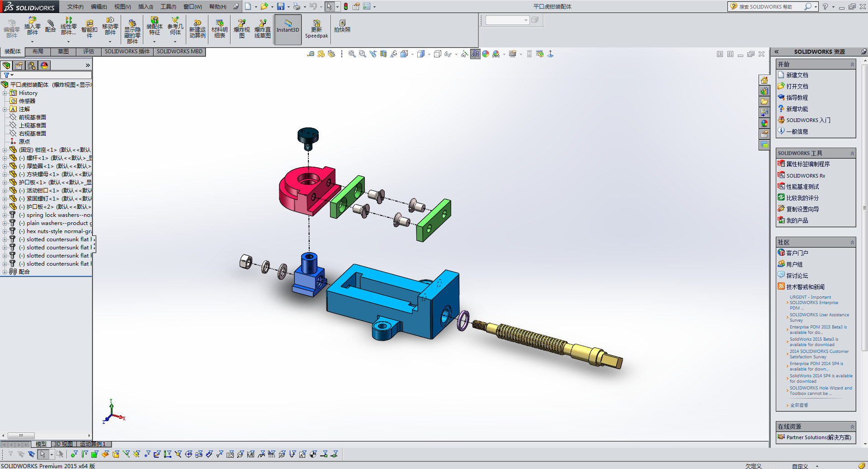This screenshot has width=868, height=469.
Task: Click the SOLIDWORKS User Assistance Survey news link
Action: [x=819, y=317]
